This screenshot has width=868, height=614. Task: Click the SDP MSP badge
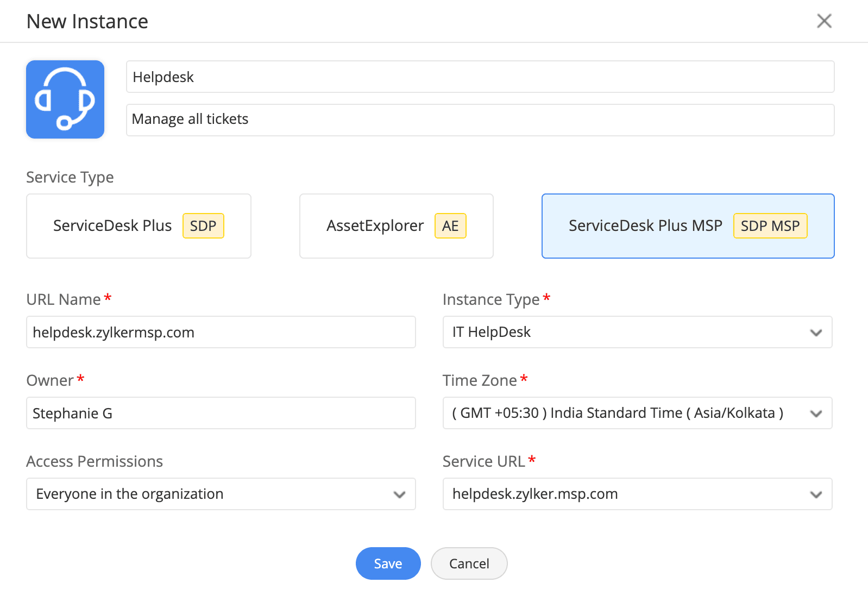click(770, 226)
